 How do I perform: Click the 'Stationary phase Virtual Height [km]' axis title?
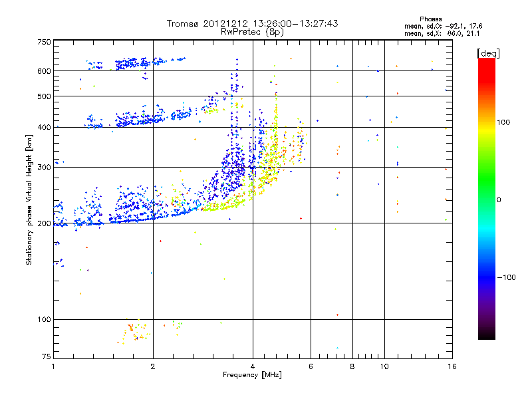tap(29, 199)
